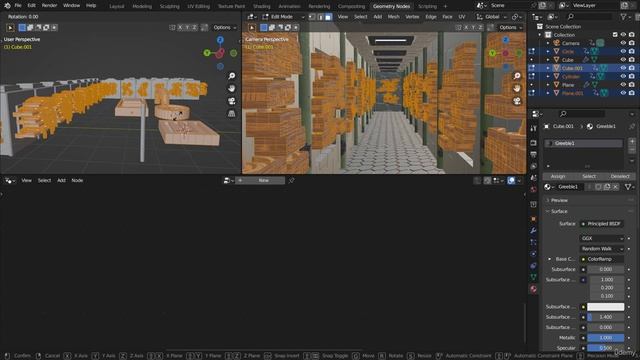Open the Random Walk subsurface method dropdown
This screenshot has height=360, width=640.
pos(602,249)
